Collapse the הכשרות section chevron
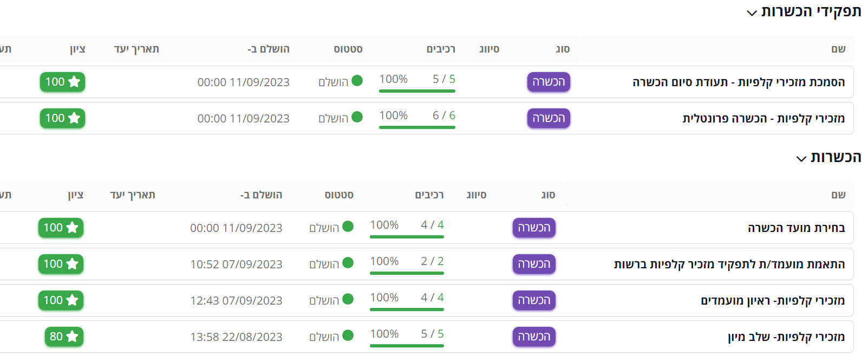The image size is (868, 361). tap(801, 159)
